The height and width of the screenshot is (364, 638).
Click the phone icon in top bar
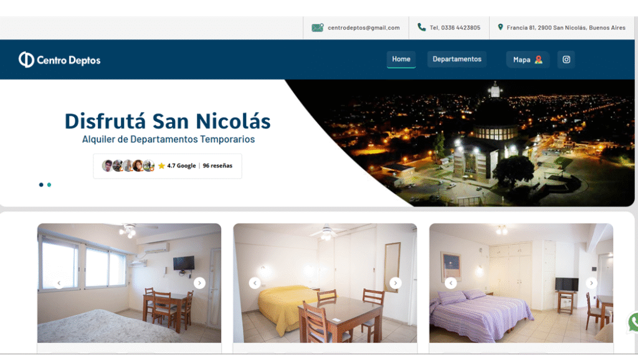pyautogui.click(x=422, y=27)
